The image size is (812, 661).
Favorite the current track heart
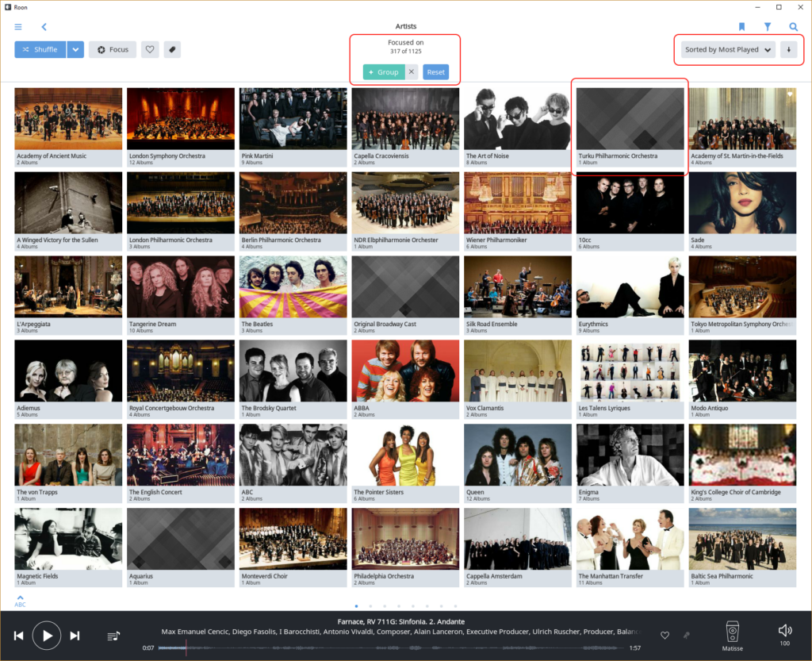coord(665,636)
